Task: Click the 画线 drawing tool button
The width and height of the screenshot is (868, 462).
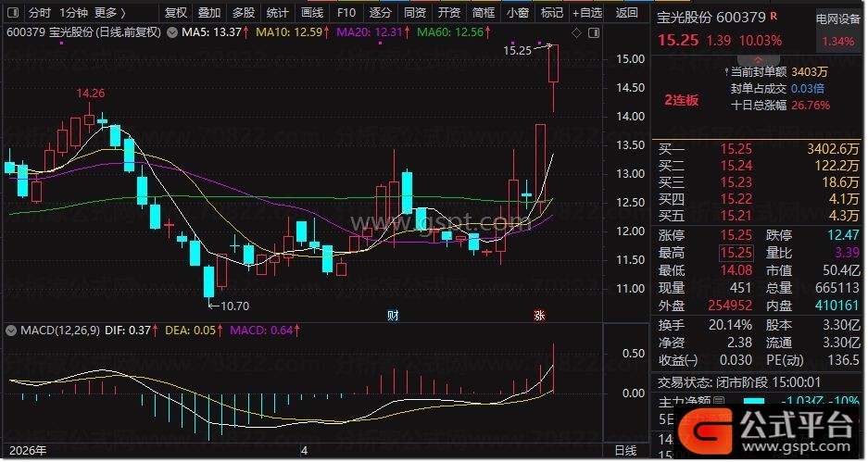Action: click(312, 13)
